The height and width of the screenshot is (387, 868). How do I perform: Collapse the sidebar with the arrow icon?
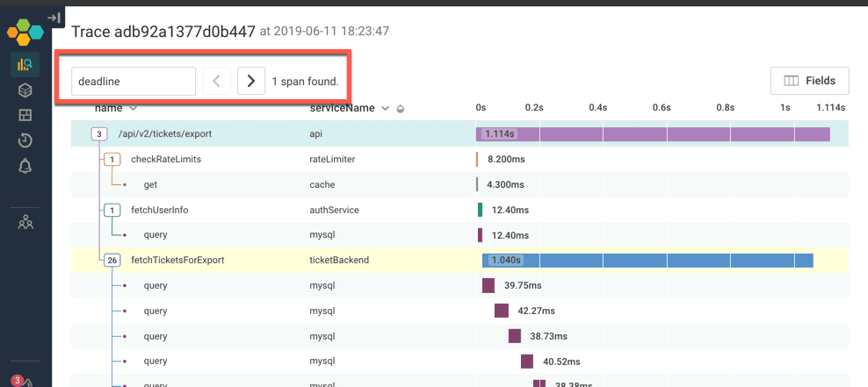click(x=54, y=17)
